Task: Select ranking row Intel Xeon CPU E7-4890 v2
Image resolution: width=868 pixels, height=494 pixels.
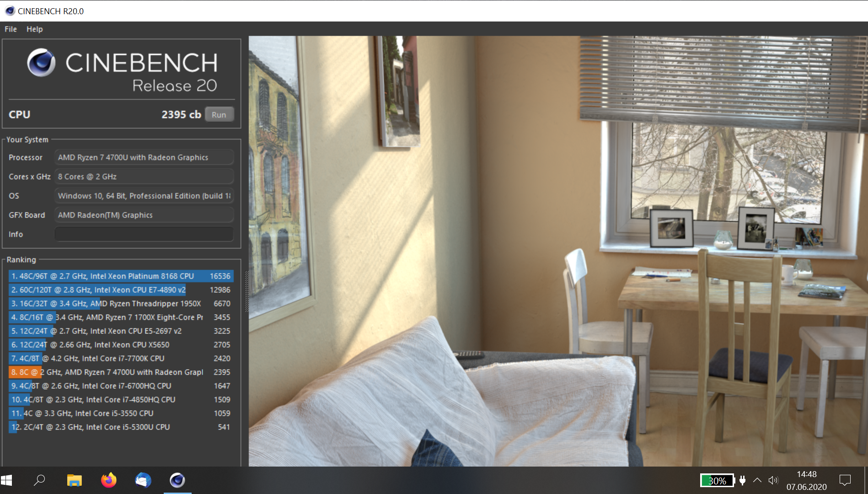Action: (121, 290)
